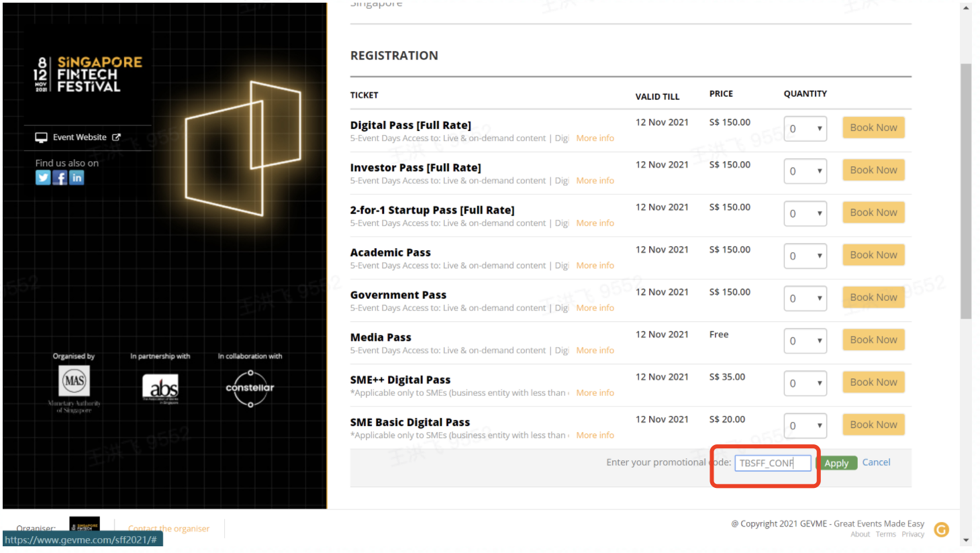Open Investor Pass quantity dropdown
Image resolution: width=980 pixels, height=553 pixels.
[805, 171]
